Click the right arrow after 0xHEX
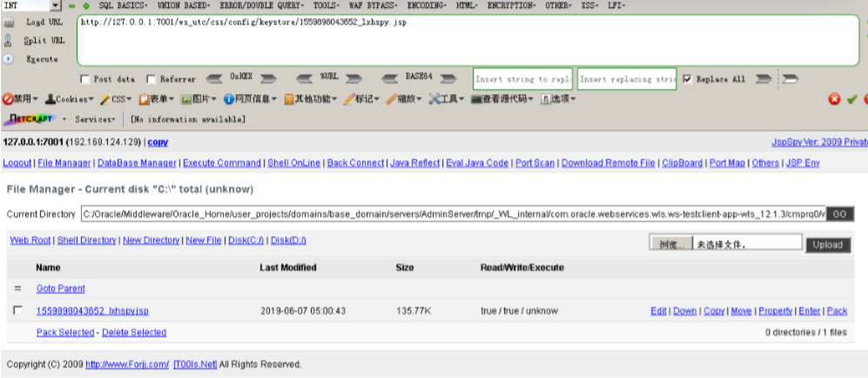The image size is (868, 378). click(268, 78)
